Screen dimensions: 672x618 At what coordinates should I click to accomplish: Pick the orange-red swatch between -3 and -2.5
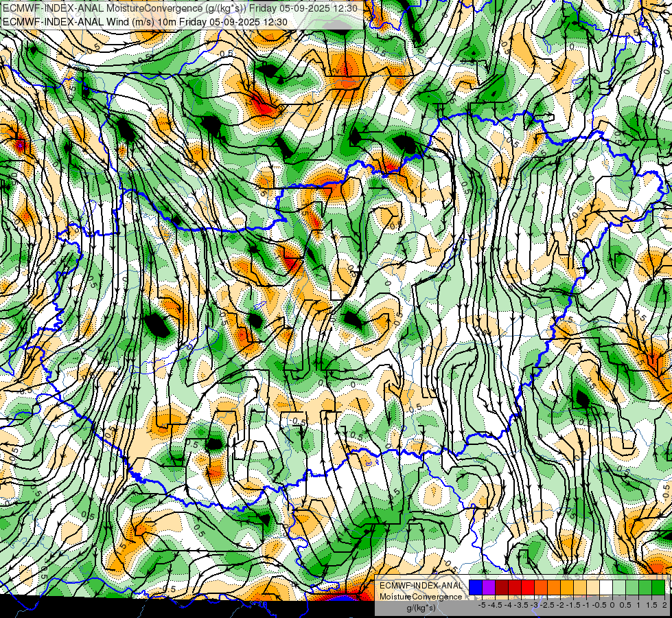[x=541, y=587]
